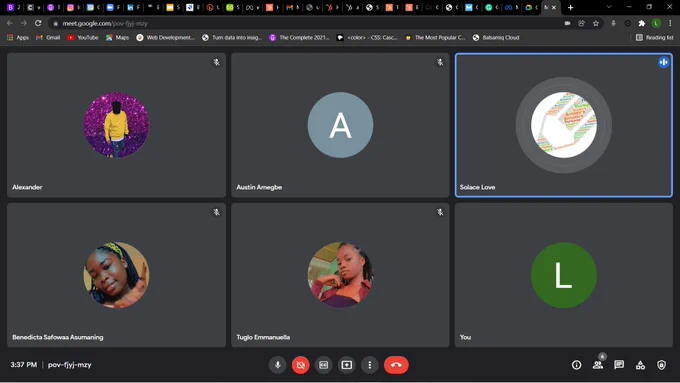Open the in-call chat panel

point(619,365)
